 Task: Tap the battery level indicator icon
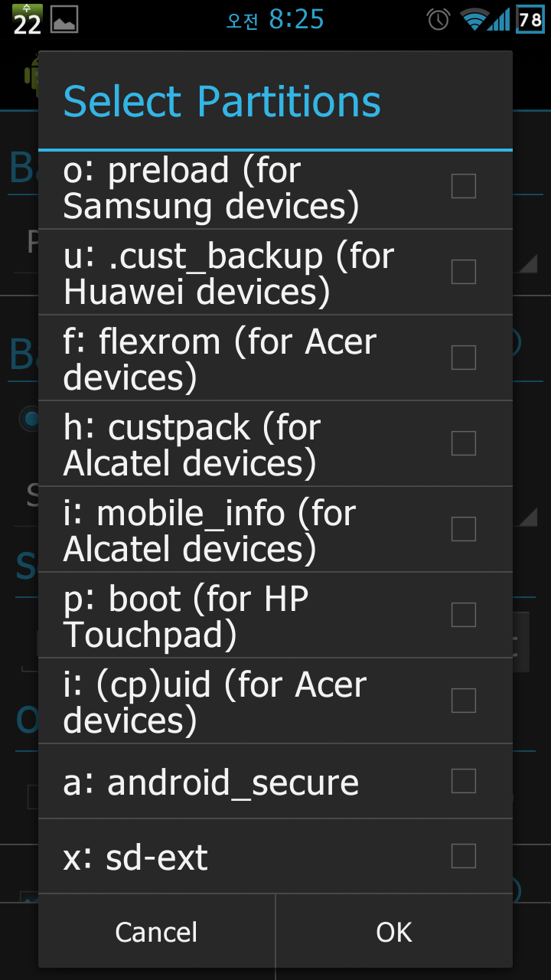tap(530, 19)
